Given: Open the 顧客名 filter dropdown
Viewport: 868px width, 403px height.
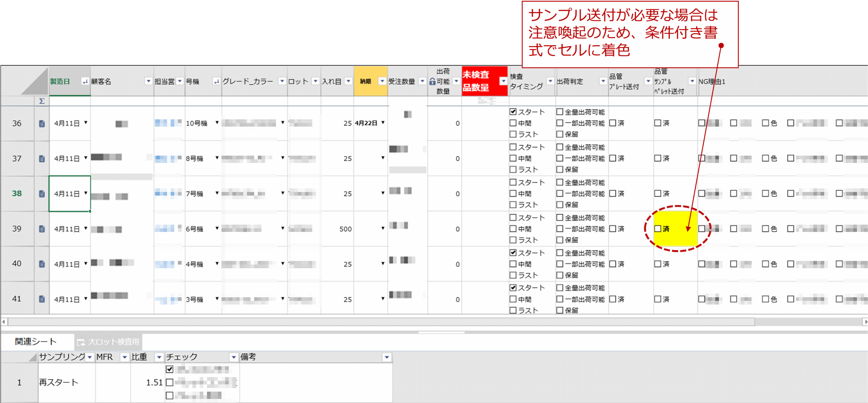Looking at the screenshot, I should 148,81.
